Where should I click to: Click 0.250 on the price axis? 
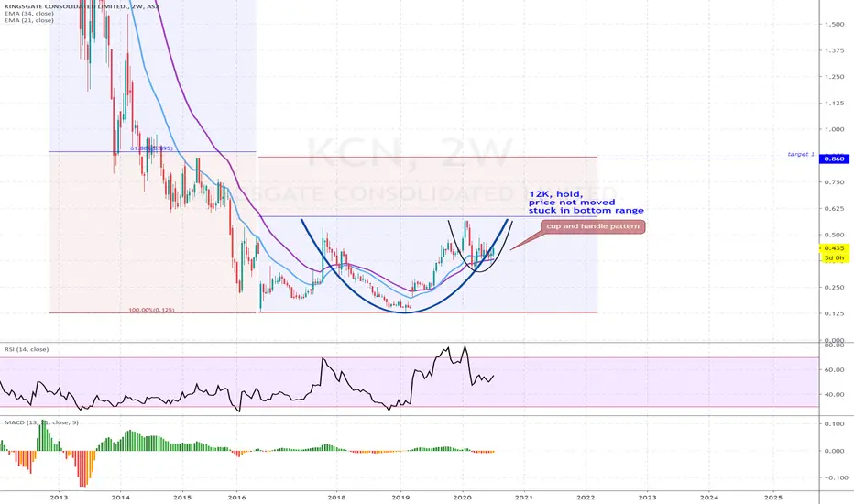point(835,288)
